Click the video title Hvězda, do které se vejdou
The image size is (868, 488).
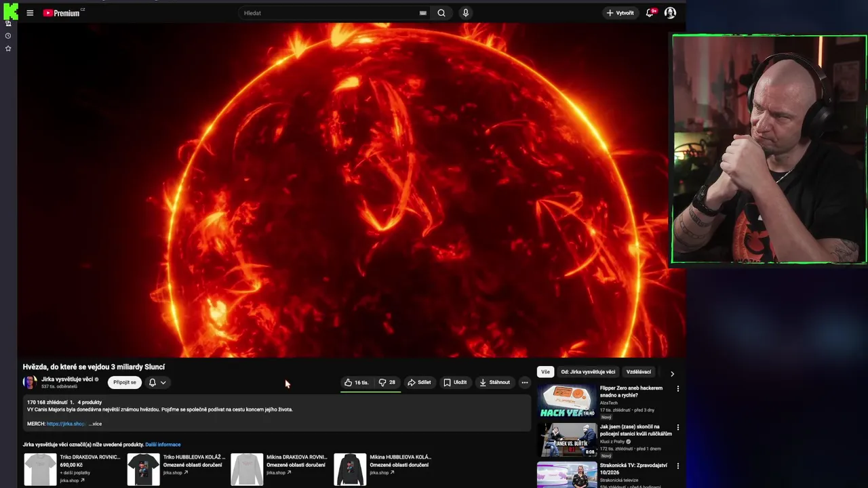tap(94, 367)
